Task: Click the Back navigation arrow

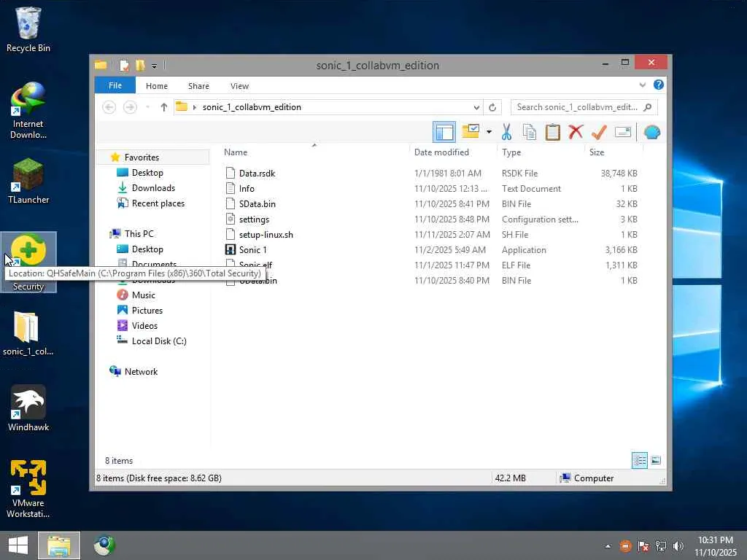Action: pyautogui.click(x=109, y=107)
